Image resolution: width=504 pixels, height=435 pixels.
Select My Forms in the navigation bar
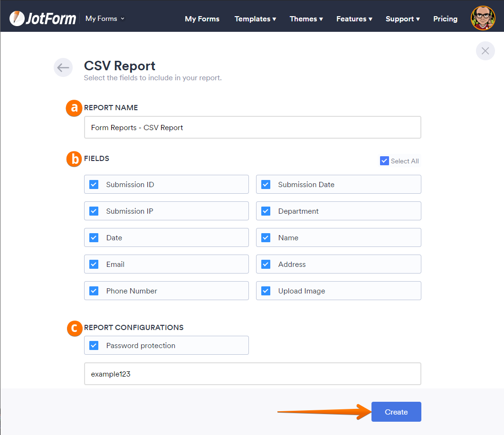[202, 19]
